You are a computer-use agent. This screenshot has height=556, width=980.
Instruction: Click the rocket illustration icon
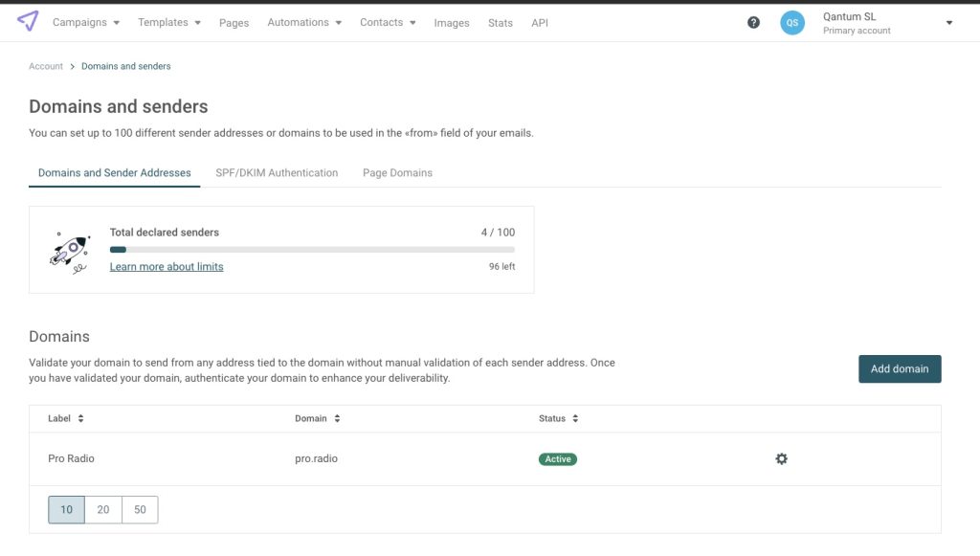(x=70, y=250)
